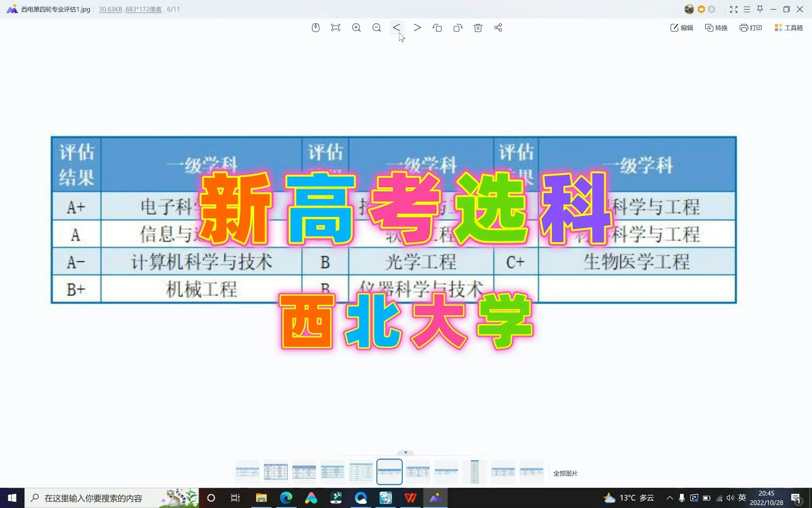Select the second thumbnail in filmstrip

(x=276, y=472)
